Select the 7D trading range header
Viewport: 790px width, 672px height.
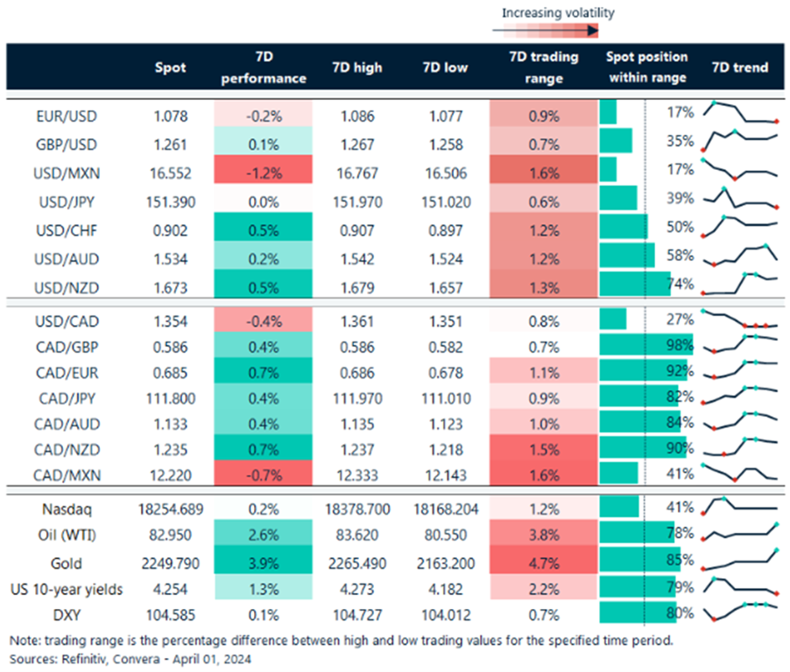543,67
